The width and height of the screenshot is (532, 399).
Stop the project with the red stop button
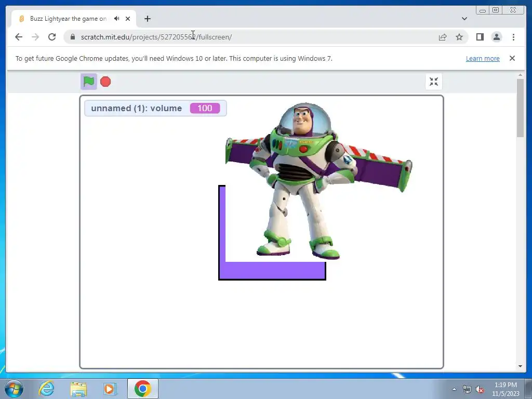point(105,82)
